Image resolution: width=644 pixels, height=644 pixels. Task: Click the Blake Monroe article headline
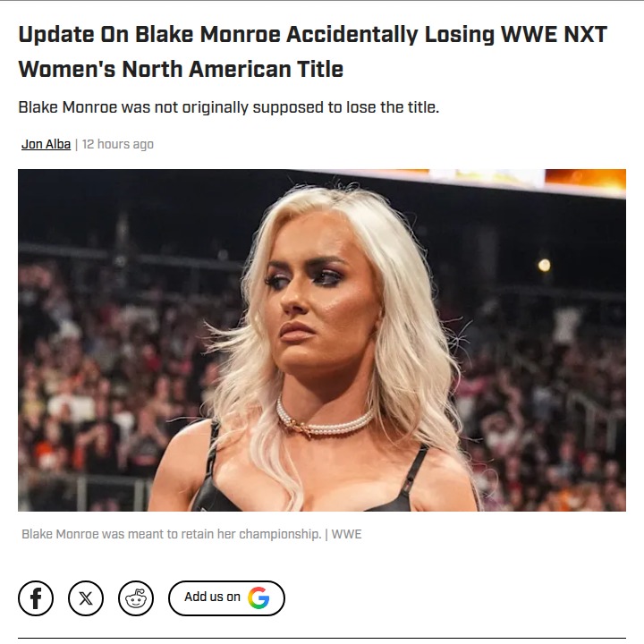(312, 51)
